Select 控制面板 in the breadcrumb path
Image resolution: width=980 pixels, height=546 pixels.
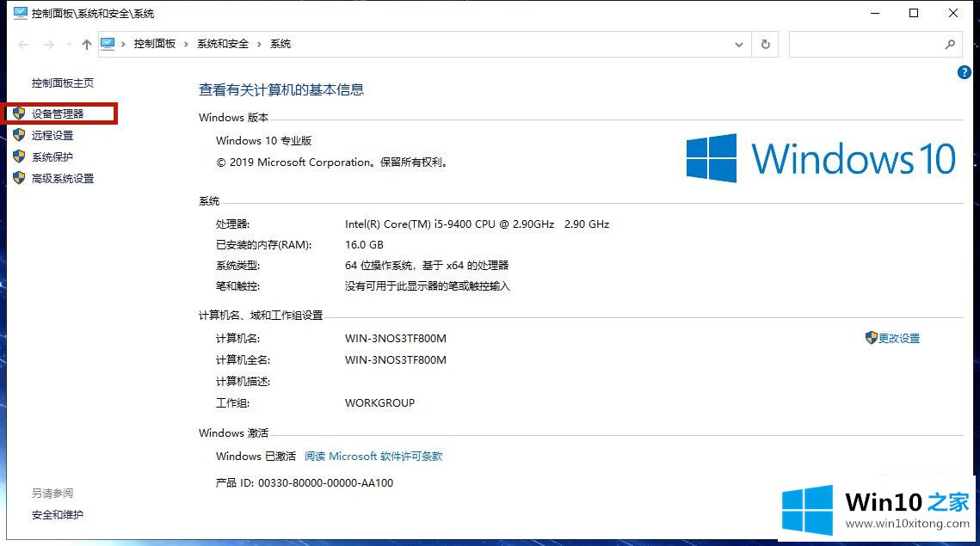[x=154, y=44]
